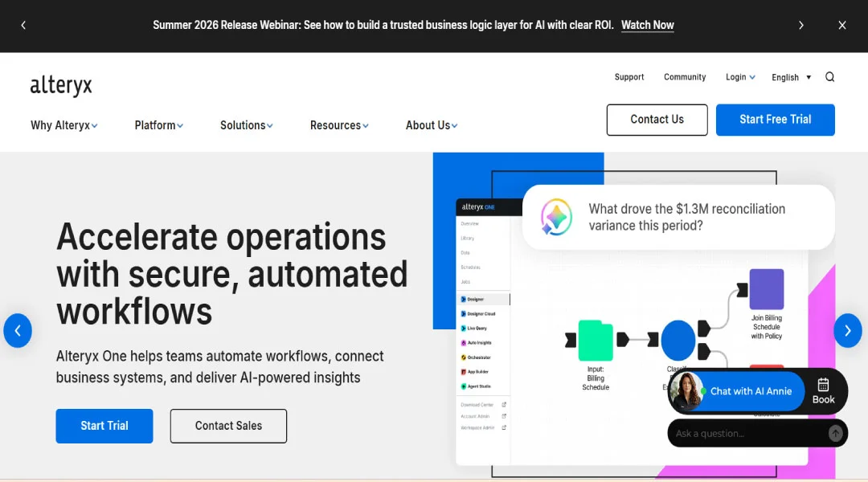The height and width of the screenshot is (482, 868).
Task: Click the Accelerate operations headline
Action: (x=232, y=274)
